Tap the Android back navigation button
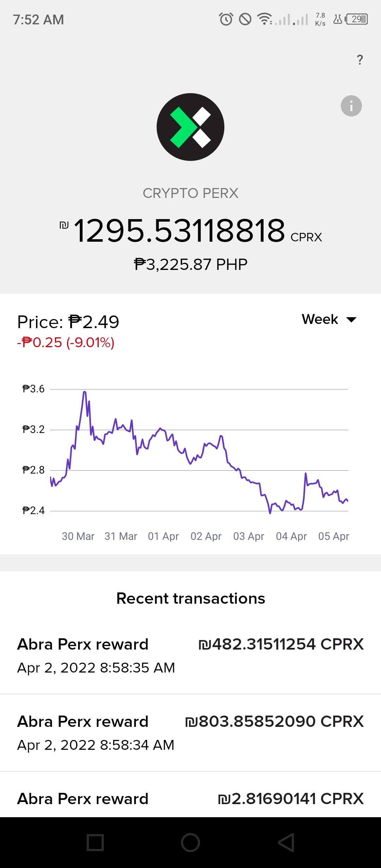Screen dimensions: 381x868 coord(286,843)
